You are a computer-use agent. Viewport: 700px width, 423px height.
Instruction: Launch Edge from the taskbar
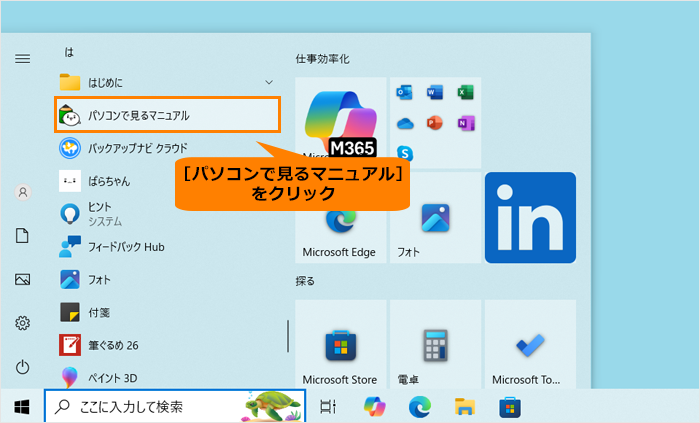coord(420,406)
